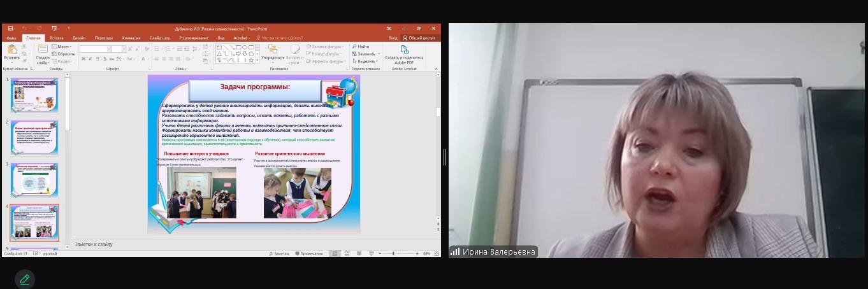Click the zoom slider in status bar
Viewport: 868px width, 289px height.
pyautogui.click(x=393, y=253)
